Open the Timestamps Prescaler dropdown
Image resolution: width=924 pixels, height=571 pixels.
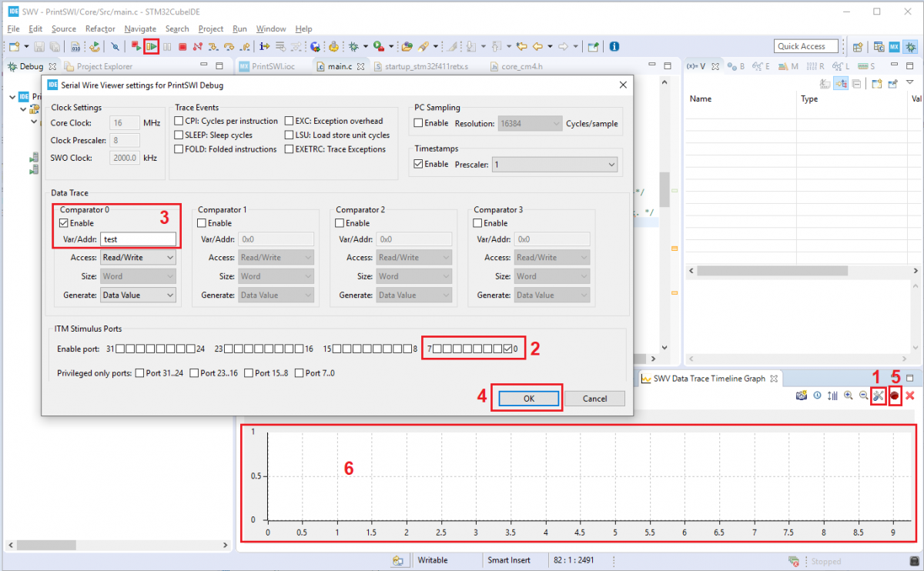point(554,165)
